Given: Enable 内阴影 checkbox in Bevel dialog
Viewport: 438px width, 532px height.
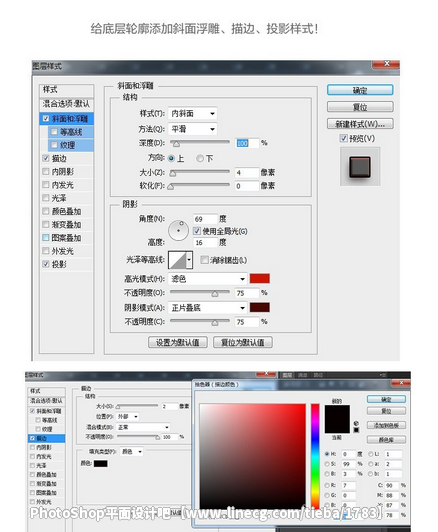Looking at the screenshot, I should (x=46, y=171).
